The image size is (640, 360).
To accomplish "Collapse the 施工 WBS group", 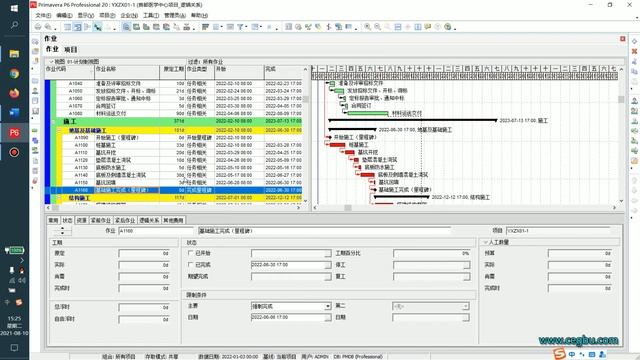I will pos(53,122).
